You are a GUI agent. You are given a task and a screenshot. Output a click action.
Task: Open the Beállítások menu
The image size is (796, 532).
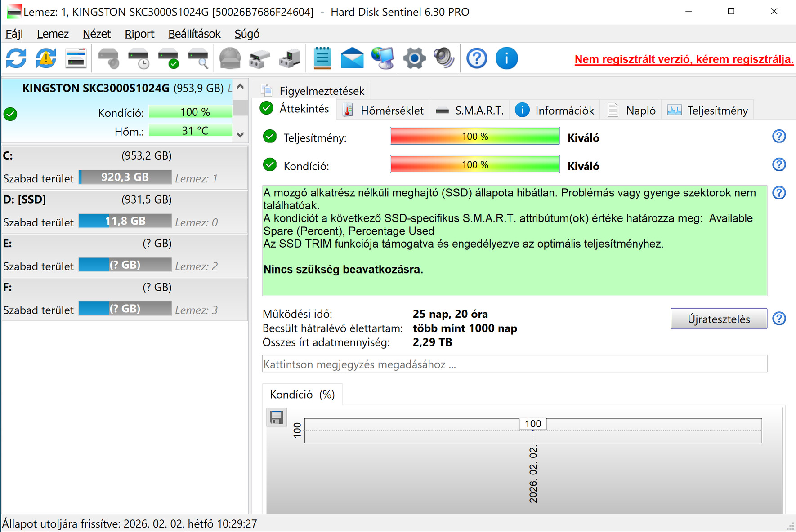(x=194, y=34)
